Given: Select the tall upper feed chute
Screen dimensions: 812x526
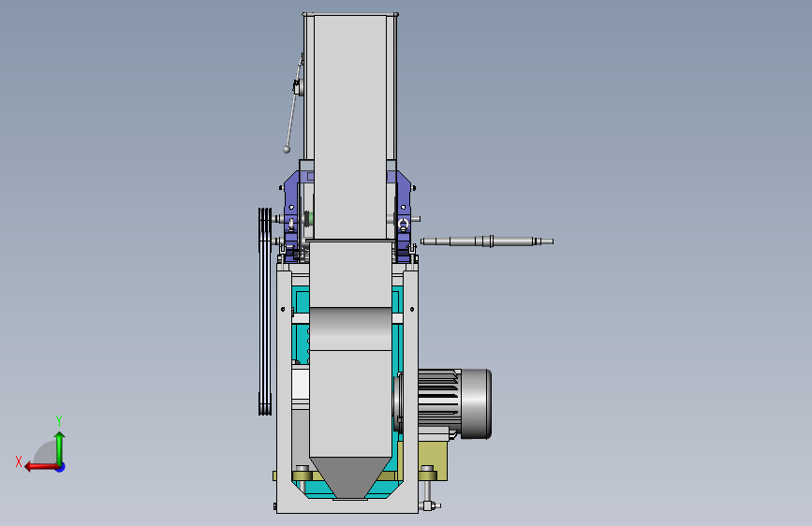Looking at the screenshot, I should 350,127.
